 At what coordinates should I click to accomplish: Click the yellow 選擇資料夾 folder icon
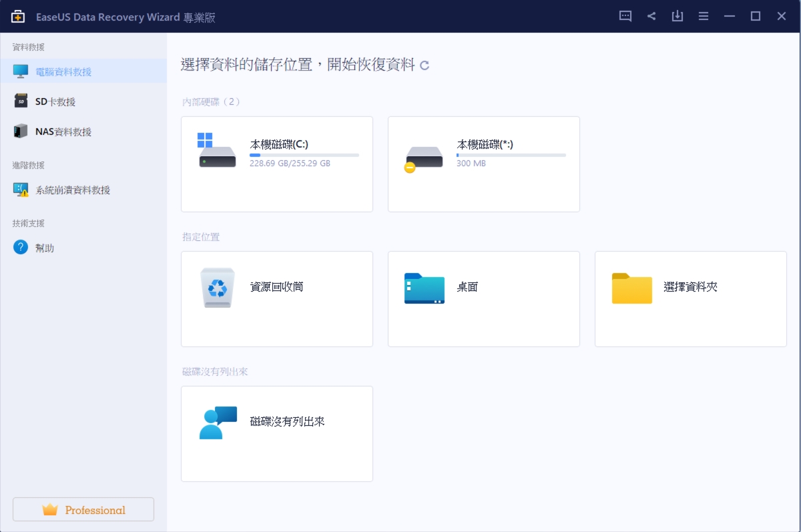click(x=631, y=288)
